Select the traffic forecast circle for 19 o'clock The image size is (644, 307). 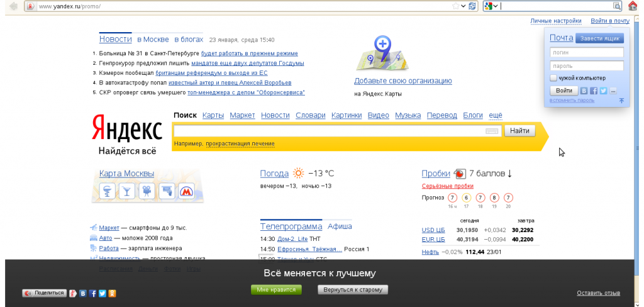pos(494,198)
